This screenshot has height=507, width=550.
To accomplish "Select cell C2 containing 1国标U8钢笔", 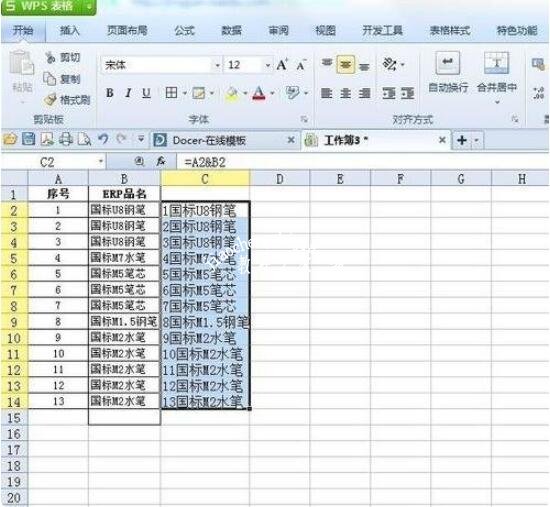I will (205, 211).
